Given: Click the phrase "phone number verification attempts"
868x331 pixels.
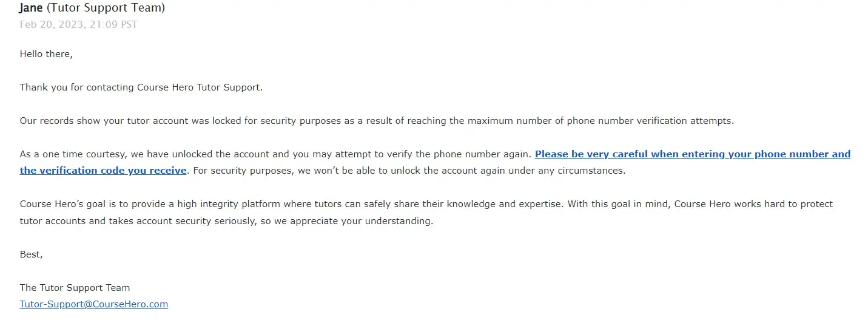Looking at the screenshot, I should coord(650,121).
